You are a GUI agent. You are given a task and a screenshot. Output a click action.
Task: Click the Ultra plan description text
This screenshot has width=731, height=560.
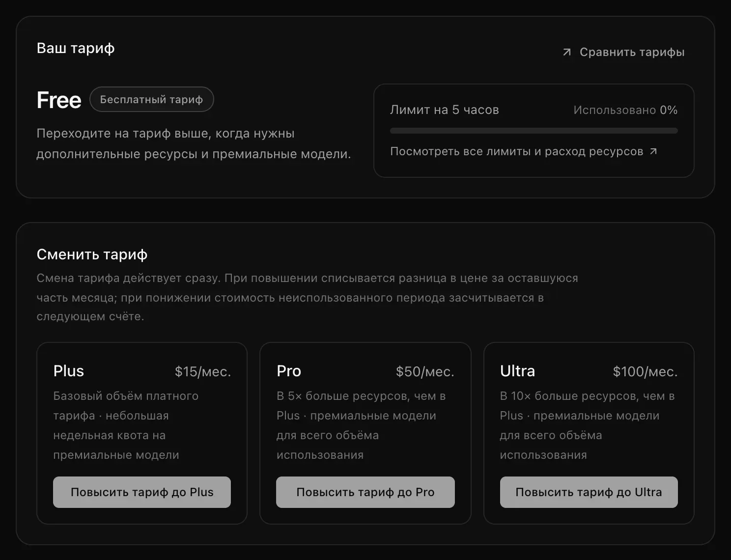pyautogui.click(x=587, y=425)
